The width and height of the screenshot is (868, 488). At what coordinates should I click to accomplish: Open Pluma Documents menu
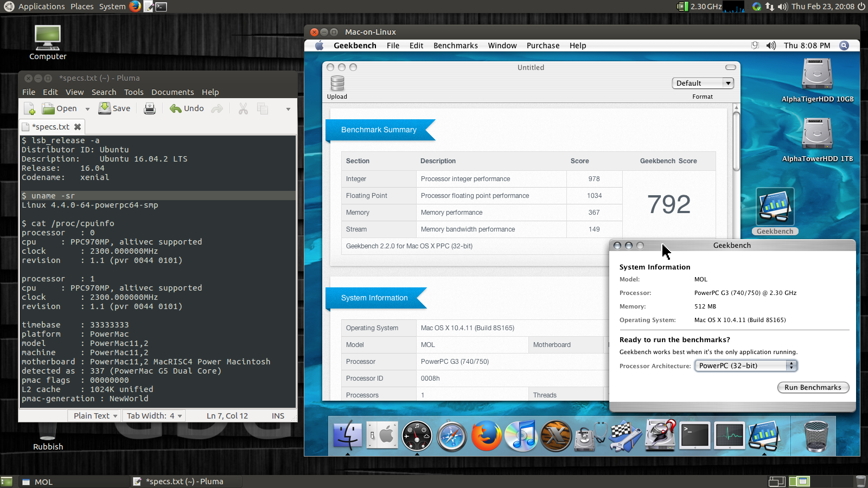click(x=173, y=92)
